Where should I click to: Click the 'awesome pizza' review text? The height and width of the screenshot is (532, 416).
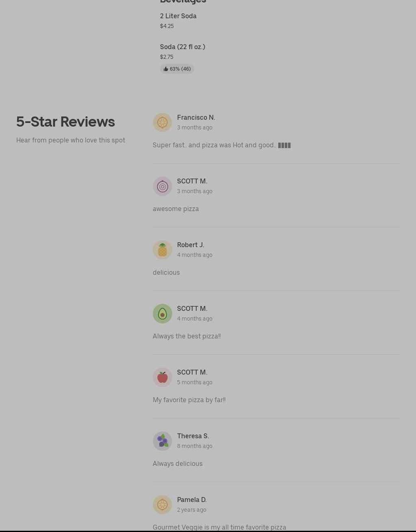tap(176, 209)
